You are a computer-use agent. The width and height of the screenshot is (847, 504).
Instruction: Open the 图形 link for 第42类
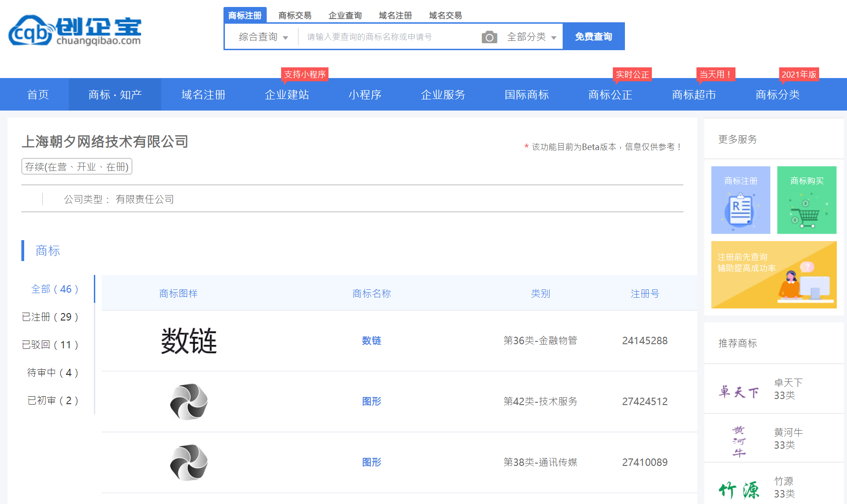tap(372, 401)
